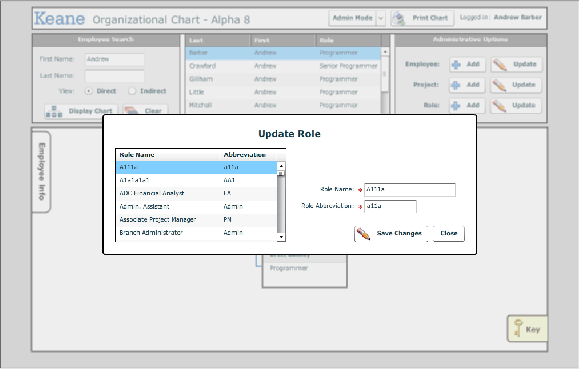Click the Close button in Update Role dialog

[449, 233]
